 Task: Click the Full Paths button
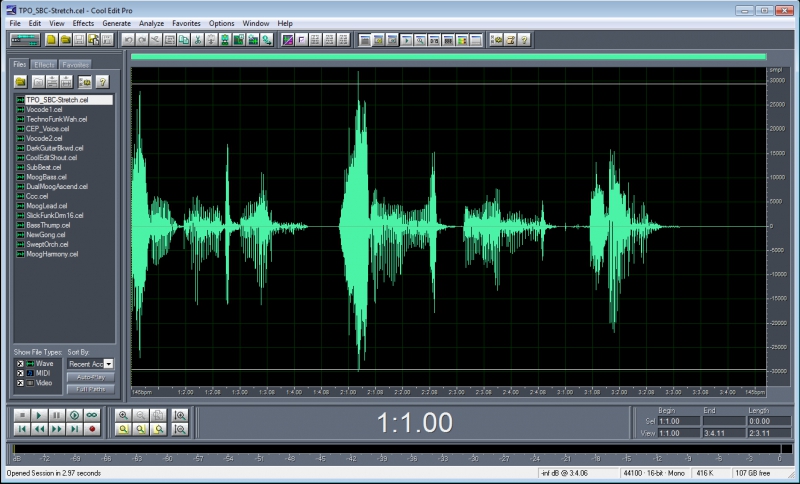pyautogui.click(x=91, y=389)
